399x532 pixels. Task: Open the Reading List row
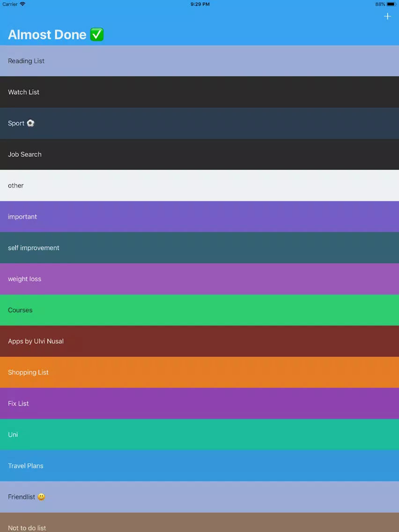pyautogui.click(x=199, y=61)
